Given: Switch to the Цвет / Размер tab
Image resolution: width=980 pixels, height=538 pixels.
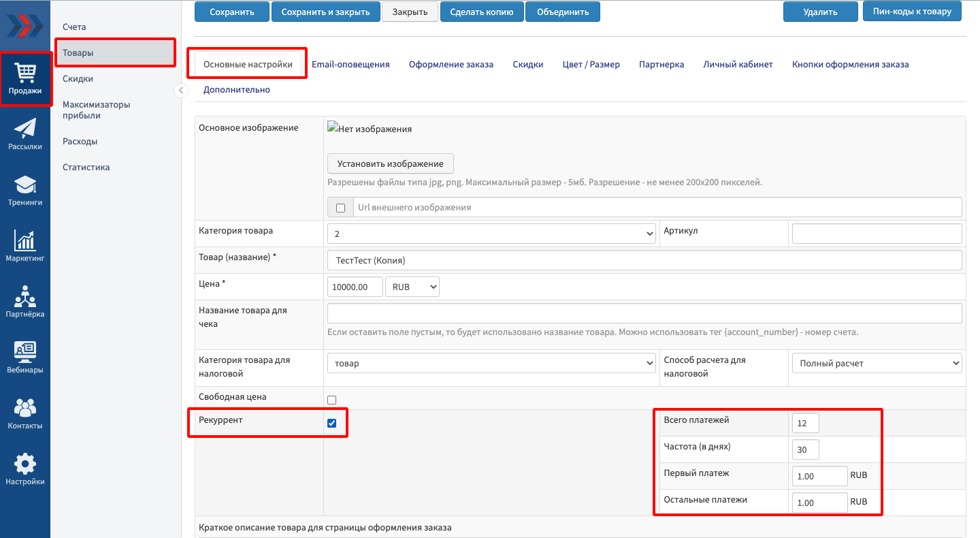Looking at the screenshot, I should [x=591, y=65].
